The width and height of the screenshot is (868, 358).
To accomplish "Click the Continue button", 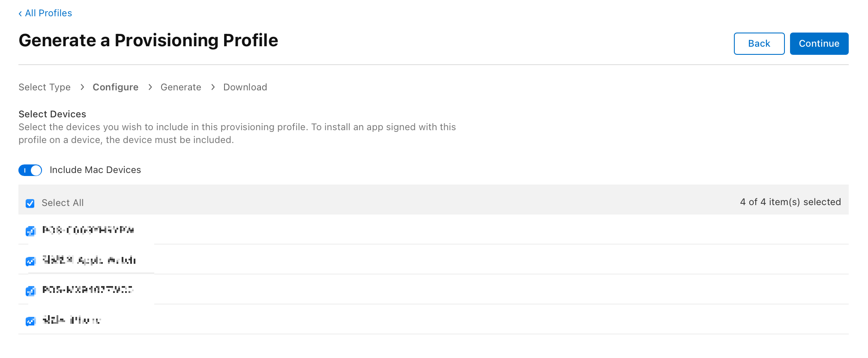I will pos(819,44).
